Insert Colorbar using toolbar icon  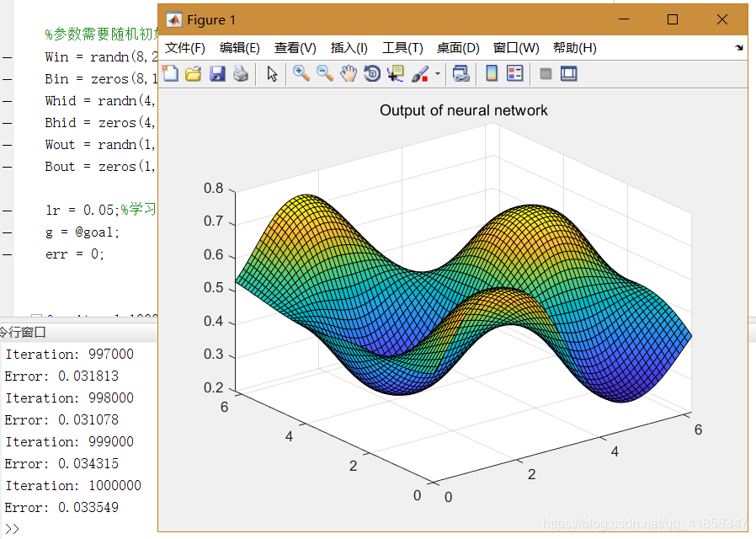[x=492, y=74]
